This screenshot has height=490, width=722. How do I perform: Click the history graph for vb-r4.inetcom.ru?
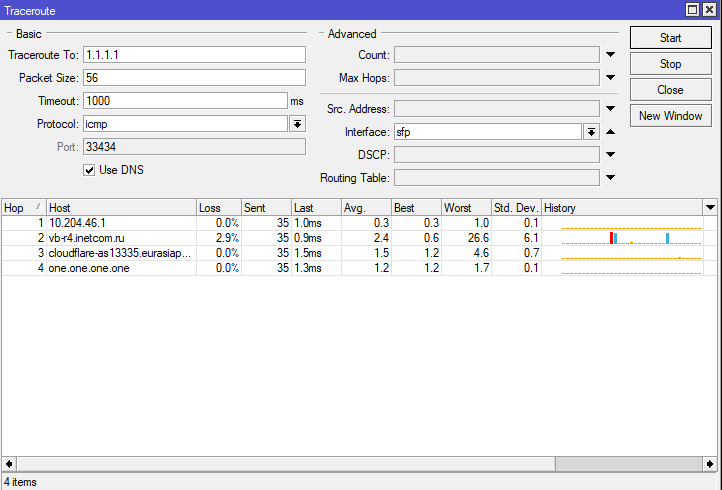(x=631, y=238)
